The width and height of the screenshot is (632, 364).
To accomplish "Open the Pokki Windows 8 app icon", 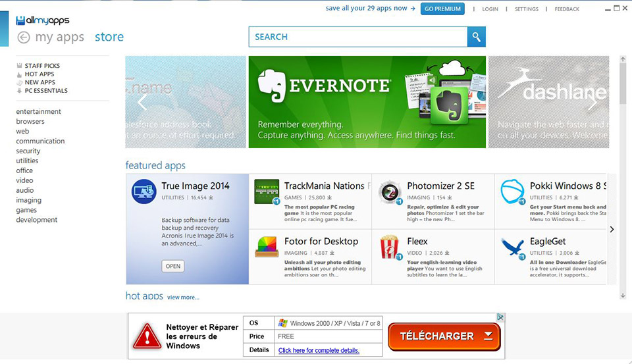I will click(x=512, y=192).
